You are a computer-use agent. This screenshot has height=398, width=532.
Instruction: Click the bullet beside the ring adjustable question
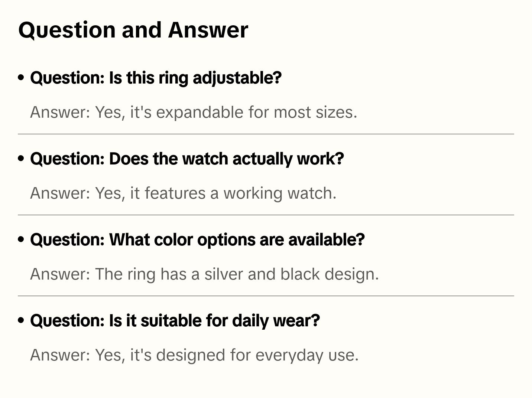(21, 78)
